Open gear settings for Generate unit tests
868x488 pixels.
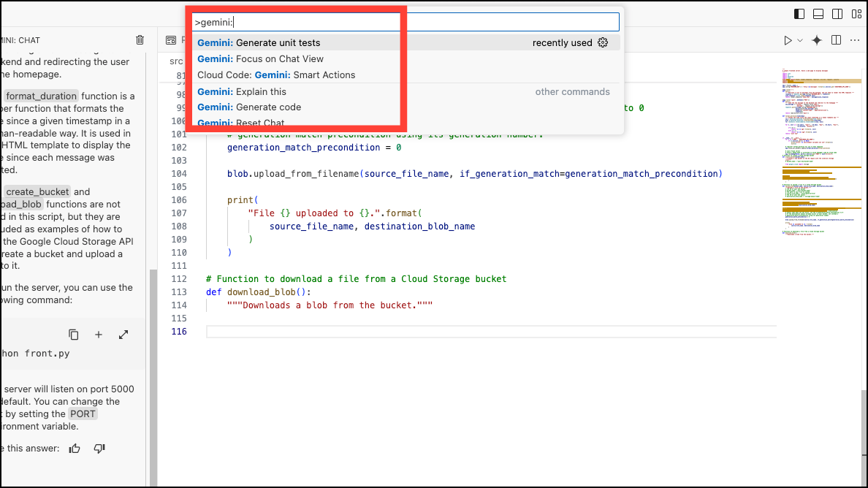pyautogui.click(x=603, y=42)
